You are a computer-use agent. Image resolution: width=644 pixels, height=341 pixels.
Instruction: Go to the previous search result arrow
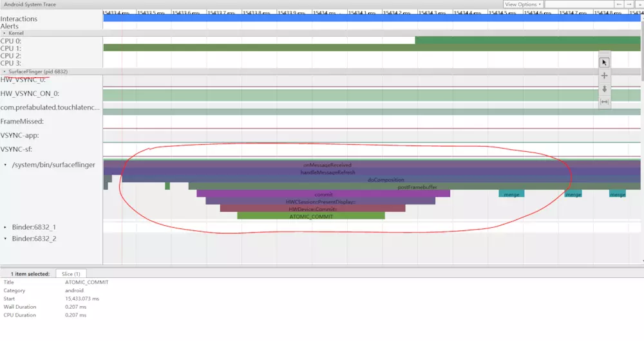pos(619,4)
